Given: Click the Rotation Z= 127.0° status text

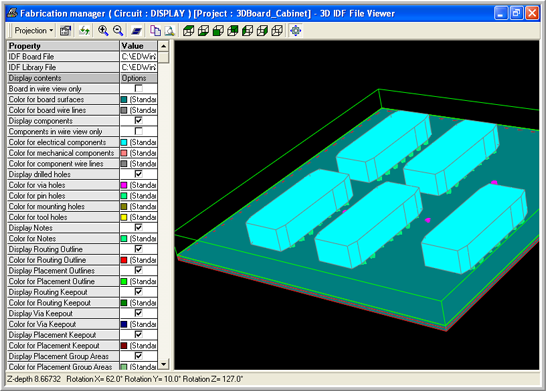Looking at the screenshot, I should (213, 379).
